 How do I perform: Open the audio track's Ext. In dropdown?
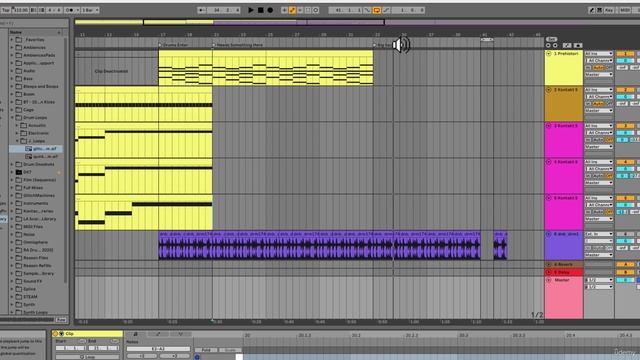coord(599,234)
